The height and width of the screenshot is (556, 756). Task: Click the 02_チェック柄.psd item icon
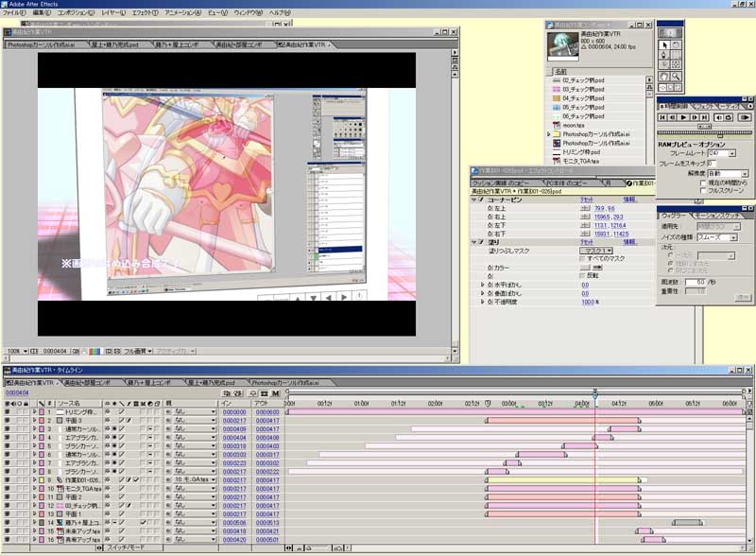tap(557, 80)
